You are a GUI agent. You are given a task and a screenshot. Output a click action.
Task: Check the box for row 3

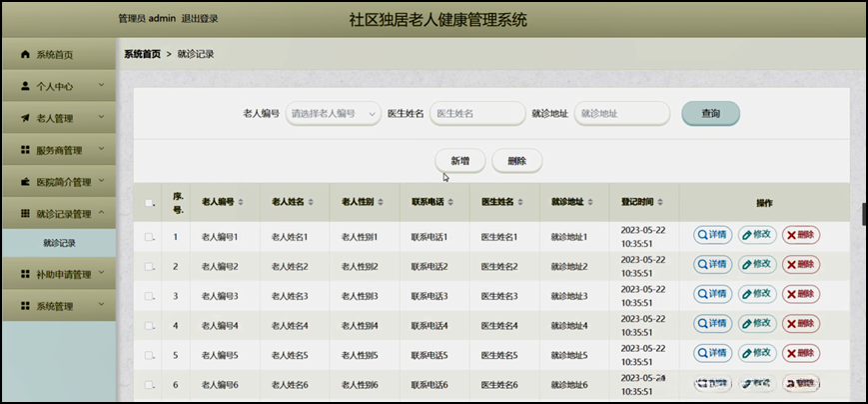tap(149, 296)
